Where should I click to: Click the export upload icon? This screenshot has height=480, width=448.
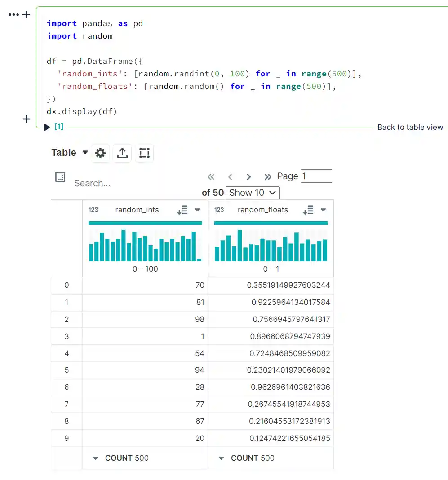point(122,153)
